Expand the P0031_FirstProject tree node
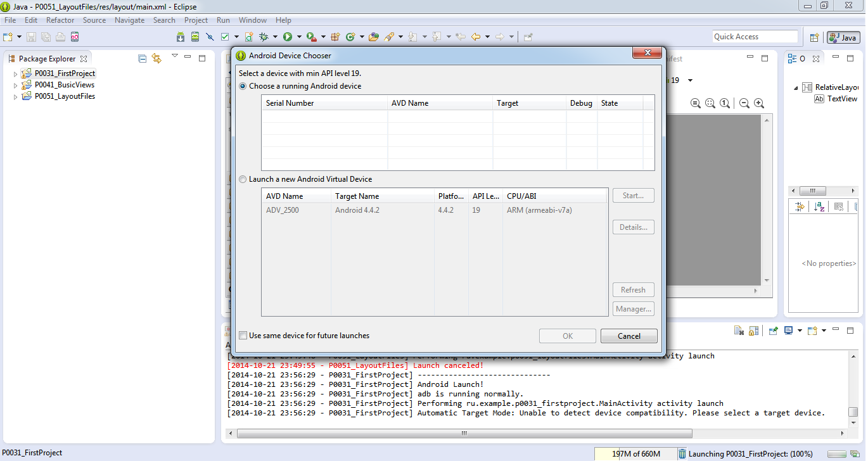This screenshot has width=868, height=461. point(16,74)
